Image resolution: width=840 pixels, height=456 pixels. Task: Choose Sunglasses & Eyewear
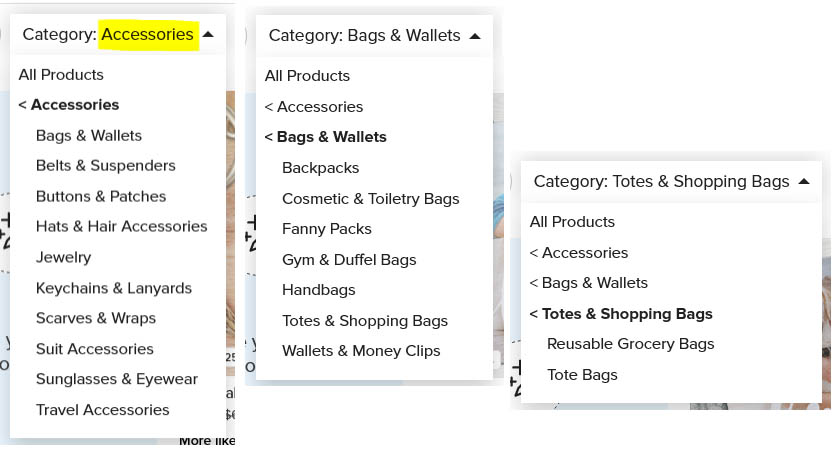click(x=117, y=379)
